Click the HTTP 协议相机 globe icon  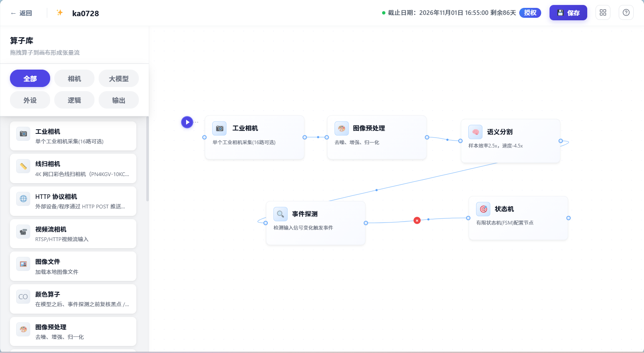(23, 199)
